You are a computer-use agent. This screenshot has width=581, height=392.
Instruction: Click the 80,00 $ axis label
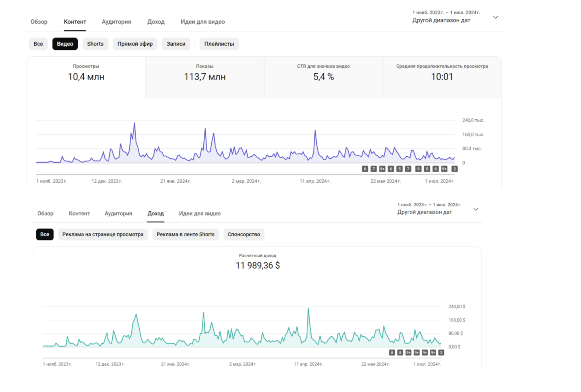[x=455, y=333]
